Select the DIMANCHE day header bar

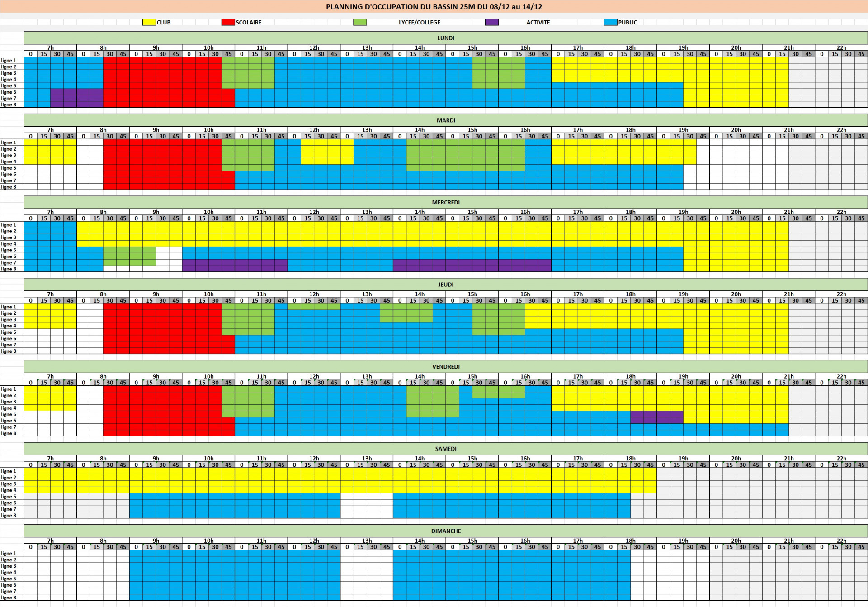(445, 531)
